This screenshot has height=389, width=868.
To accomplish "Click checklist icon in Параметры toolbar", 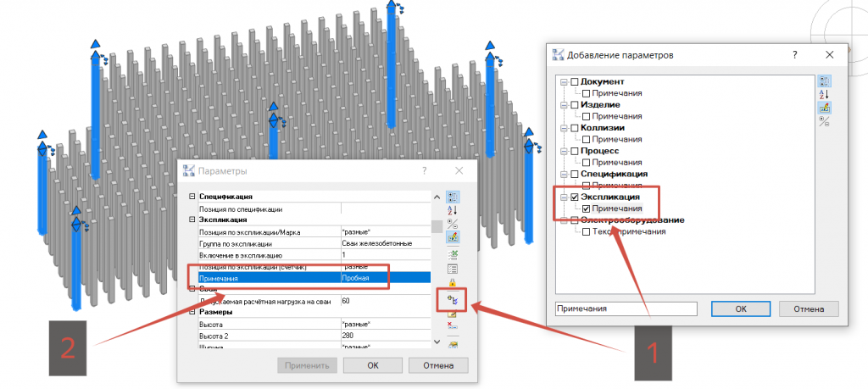I will point(453,270).
